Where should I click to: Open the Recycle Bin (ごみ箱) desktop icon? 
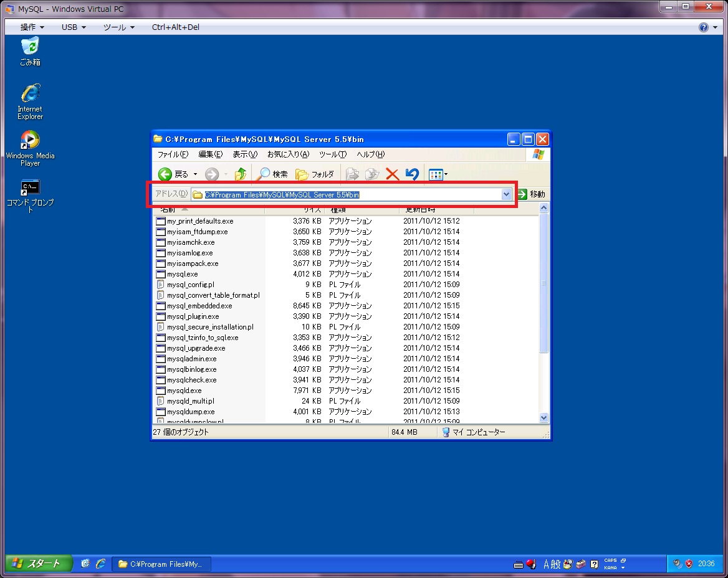(x=30, y=52)
